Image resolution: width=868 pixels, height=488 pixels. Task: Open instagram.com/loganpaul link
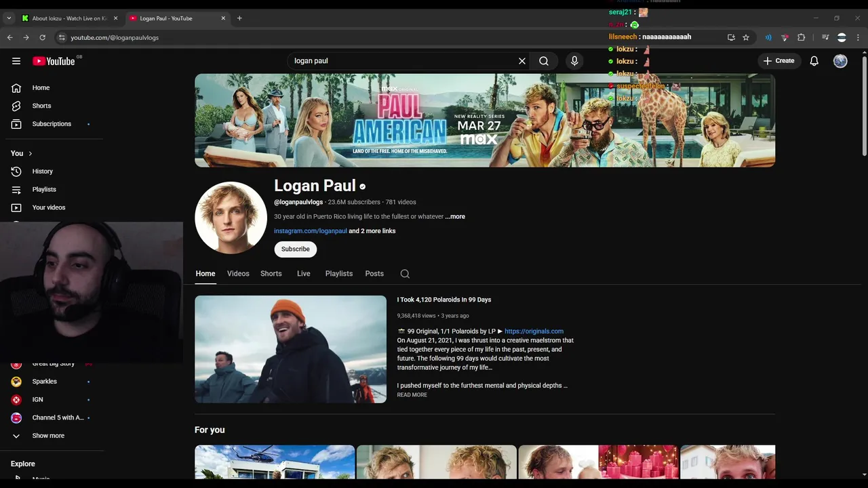[x=311, y=231]
